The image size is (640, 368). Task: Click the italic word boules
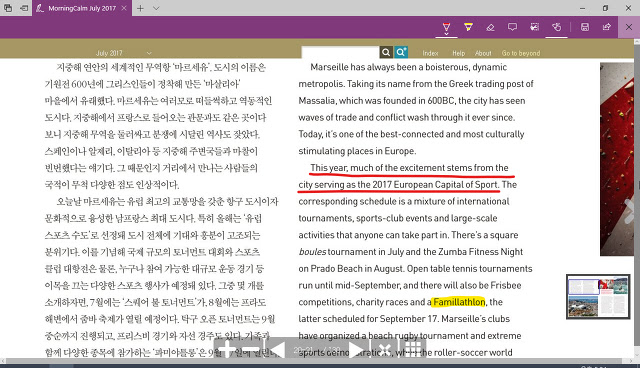312,252
